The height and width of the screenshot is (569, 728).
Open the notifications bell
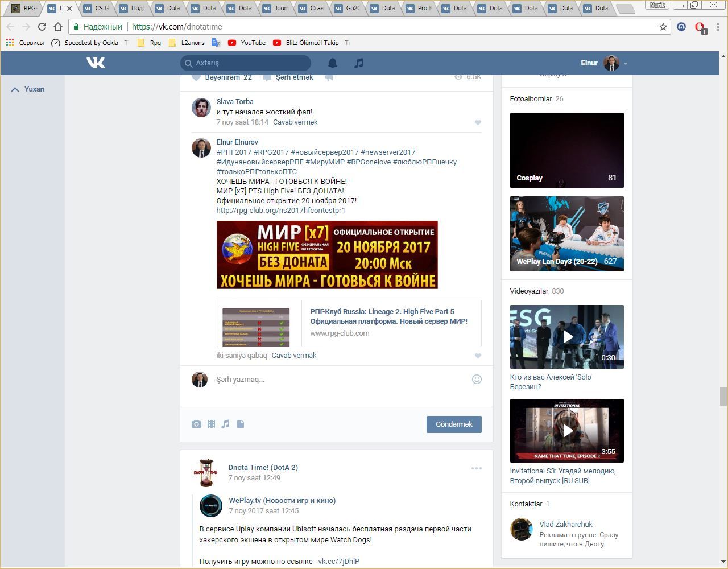(x=333, y=63)
